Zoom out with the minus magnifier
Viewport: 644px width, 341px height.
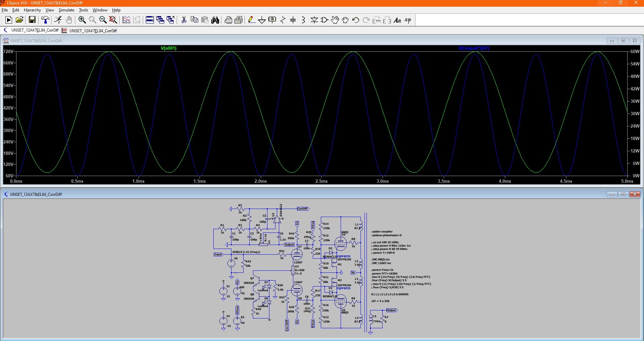(x=103, y=20)
